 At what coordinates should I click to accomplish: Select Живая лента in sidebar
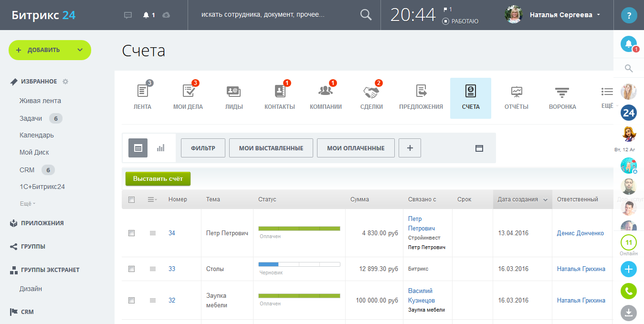tap(40, 101)
